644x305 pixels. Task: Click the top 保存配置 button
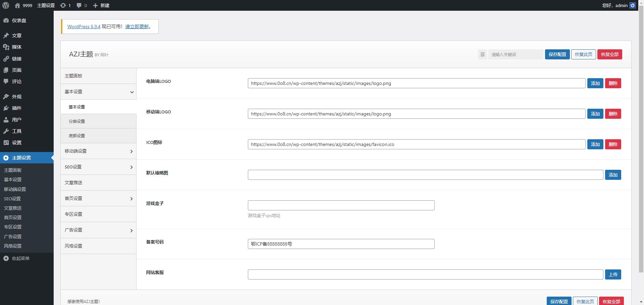point(557,54)
